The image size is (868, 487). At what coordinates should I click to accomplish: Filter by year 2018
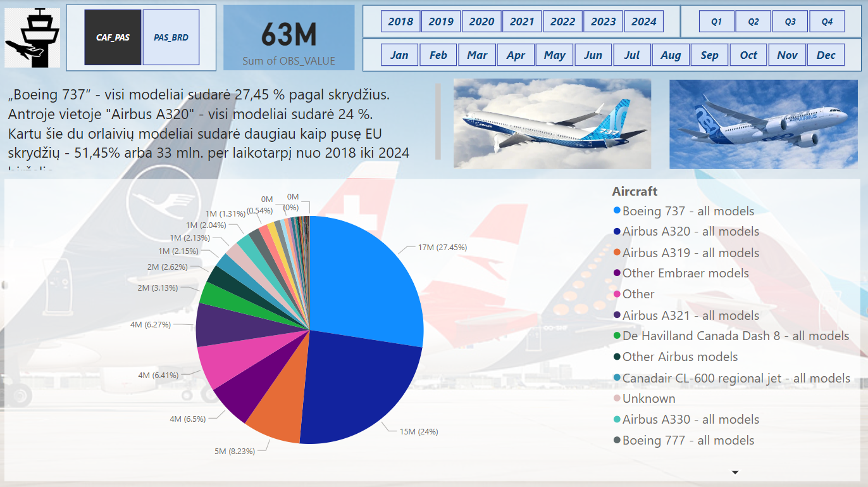pos(400,22)
